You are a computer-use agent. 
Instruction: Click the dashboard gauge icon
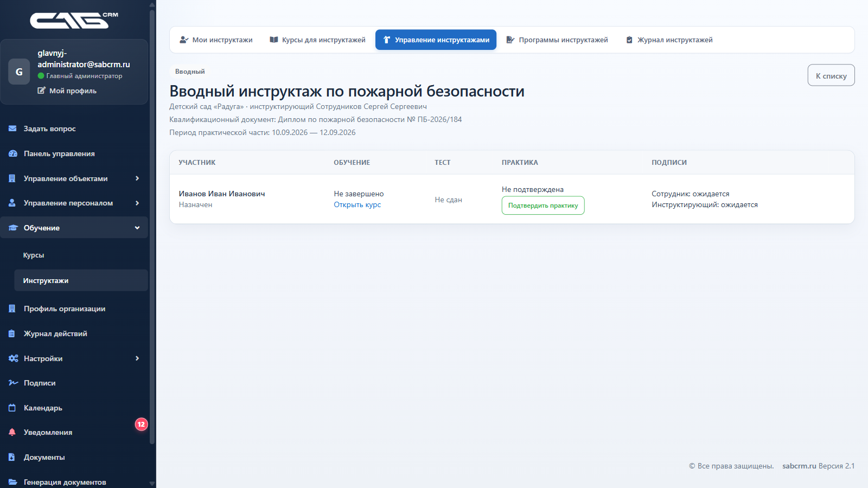[x=12, y=153]
